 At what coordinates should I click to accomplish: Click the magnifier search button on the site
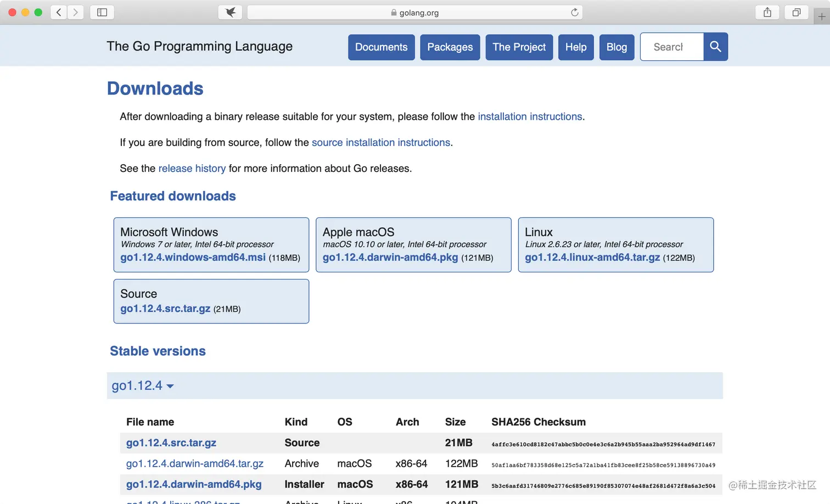click(x=715, y=47)
